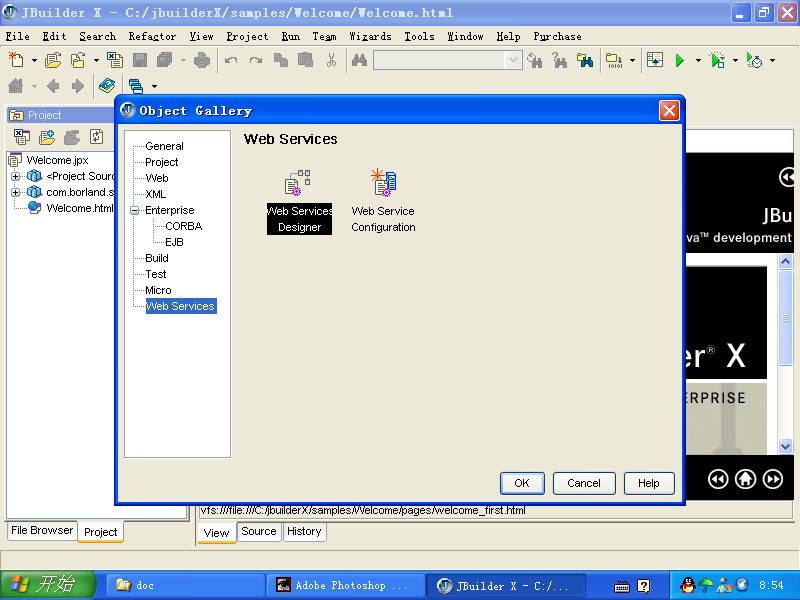The image size is (800, 600).
Task: Switch to the Source tab
Action: 258,532
